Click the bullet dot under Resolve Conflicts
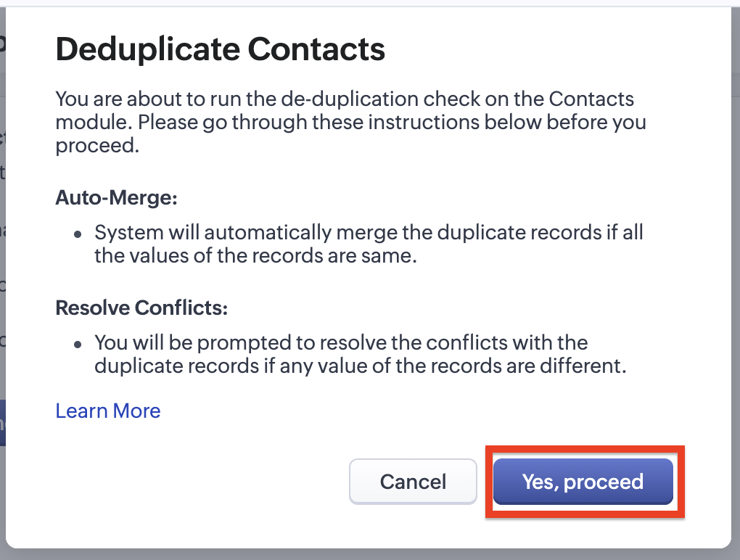This screenshot has height=560, width=740. click(78, 344)
